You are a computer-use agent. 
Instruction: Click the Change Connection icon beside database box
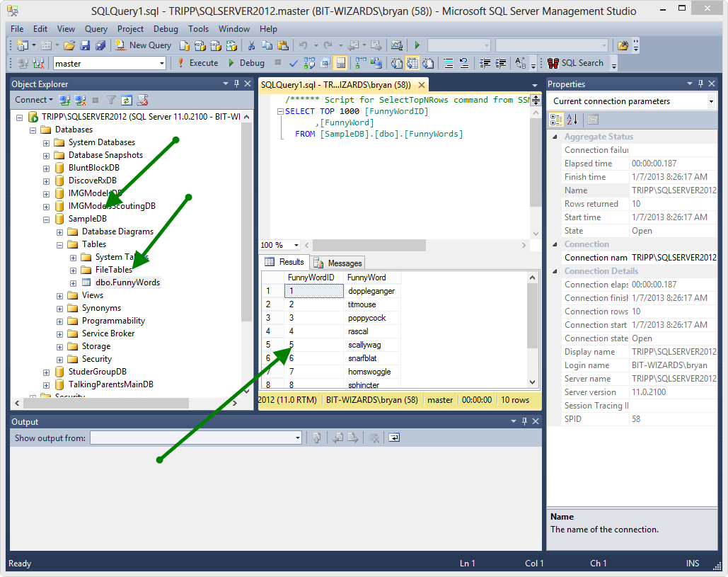click(x=38, y=63)
